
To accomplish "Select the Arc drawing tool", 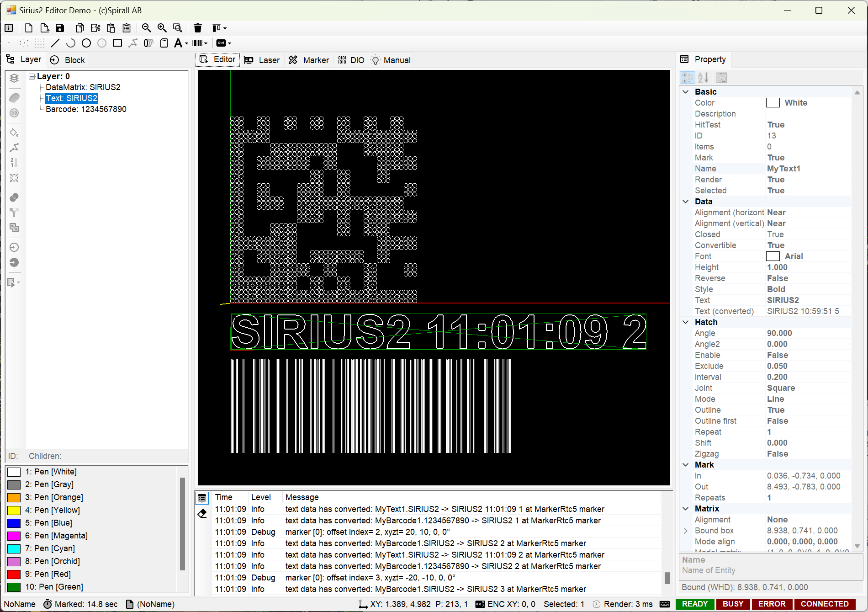I will click(71, 43).
